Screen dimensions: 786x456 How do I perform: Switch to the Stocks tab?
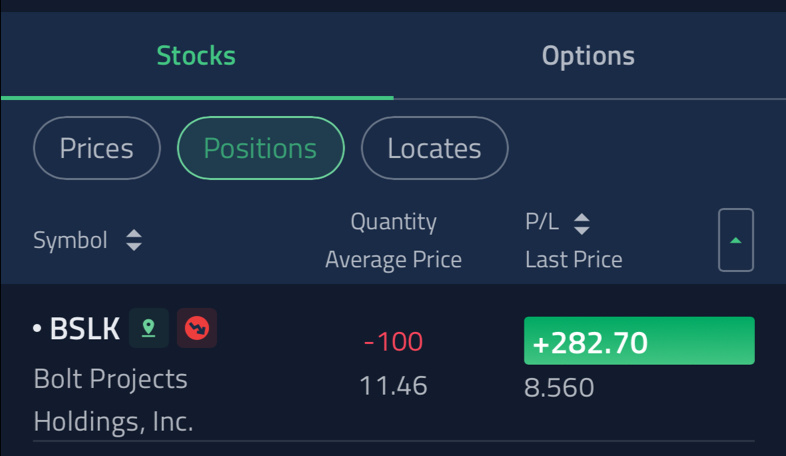[x=196, y=56]
